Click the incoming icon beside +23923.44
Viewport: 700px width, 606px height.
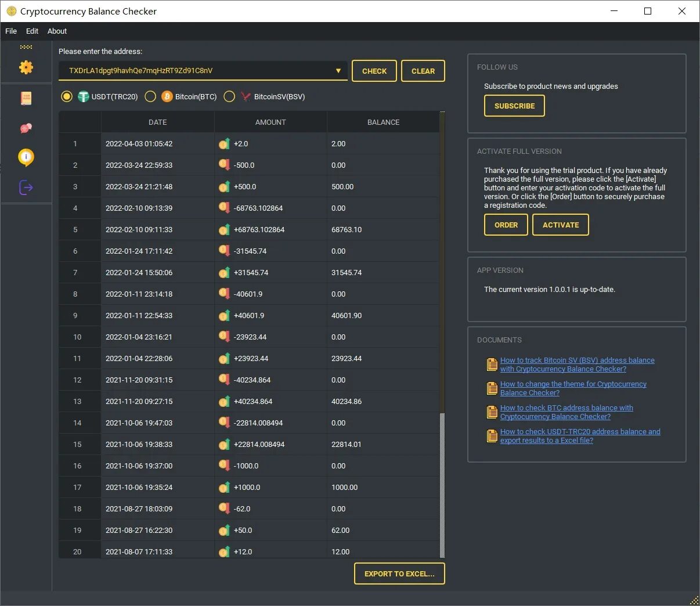[x=224, y=358]
